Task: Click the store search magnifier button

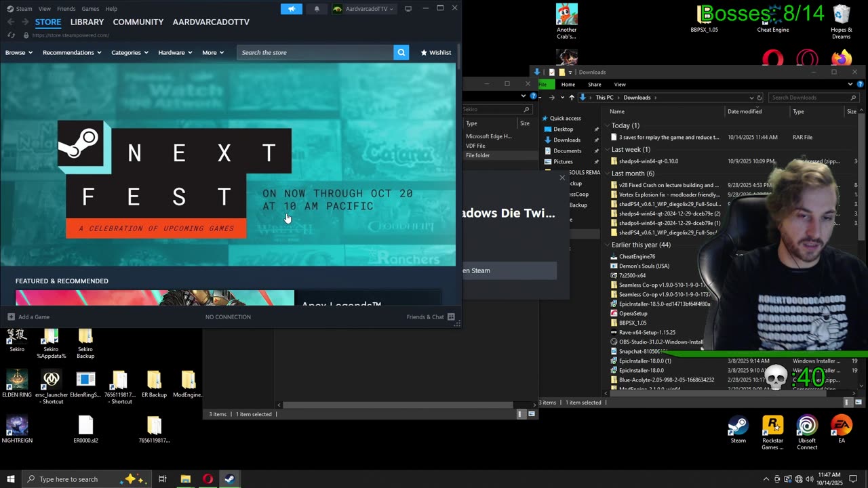Action: (401, 52)
